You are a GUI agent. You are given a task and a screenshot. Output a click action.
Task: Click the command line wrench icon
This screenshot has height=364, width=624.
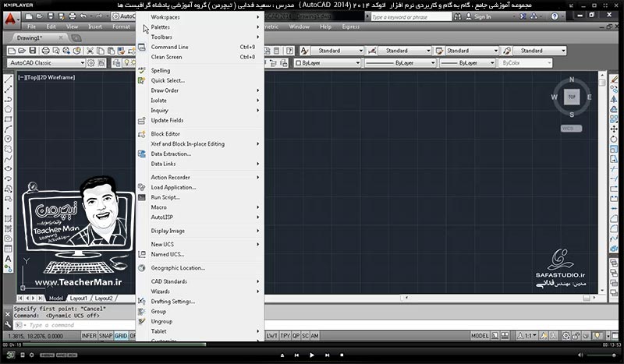click(x=8, y=324)
